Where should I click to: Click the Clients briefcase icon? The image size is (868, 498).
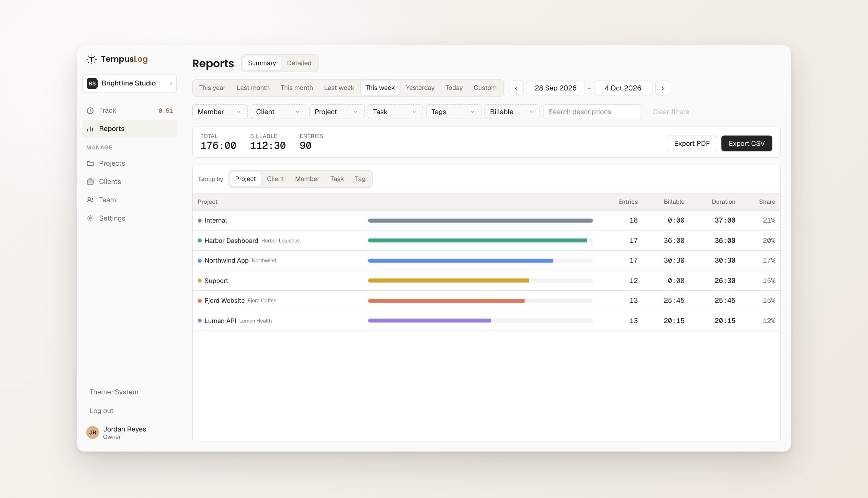click(90, 182)
